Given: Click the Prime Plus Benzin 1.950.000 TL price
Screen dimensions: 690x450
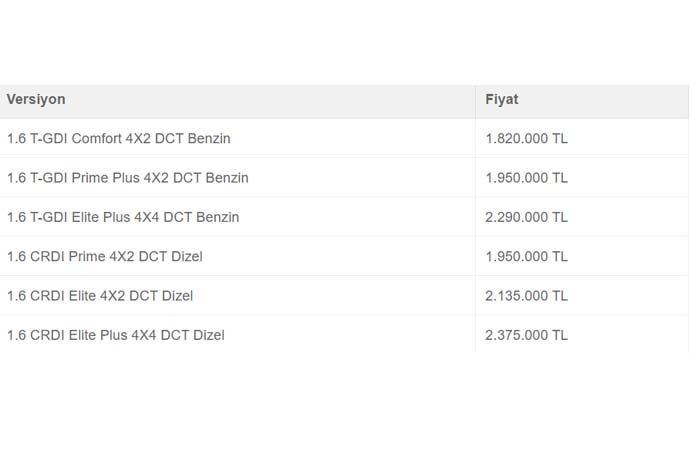Looking at the screenshot, I should pos(526,178).
